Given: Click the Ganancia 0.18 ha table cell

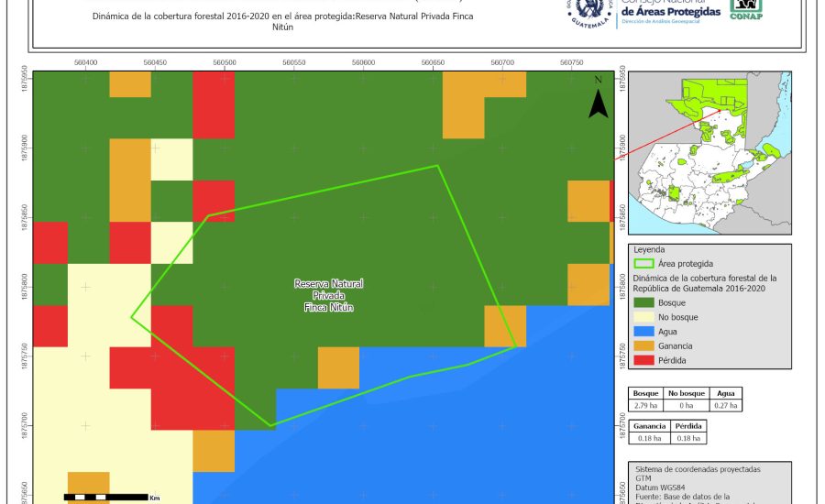Looking at the screenshot, I should click(x=649, y=439).
